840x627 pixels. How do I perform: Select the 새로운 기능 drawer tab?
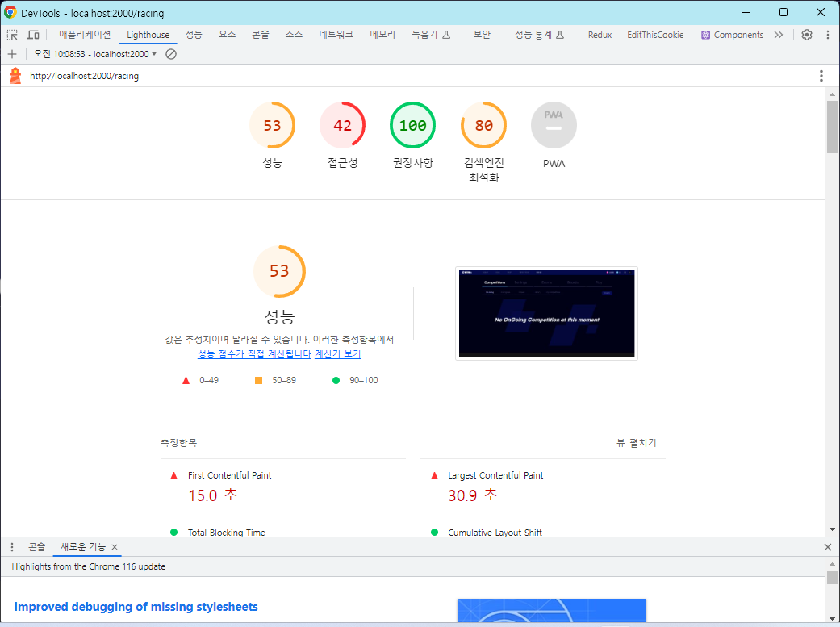83,547
